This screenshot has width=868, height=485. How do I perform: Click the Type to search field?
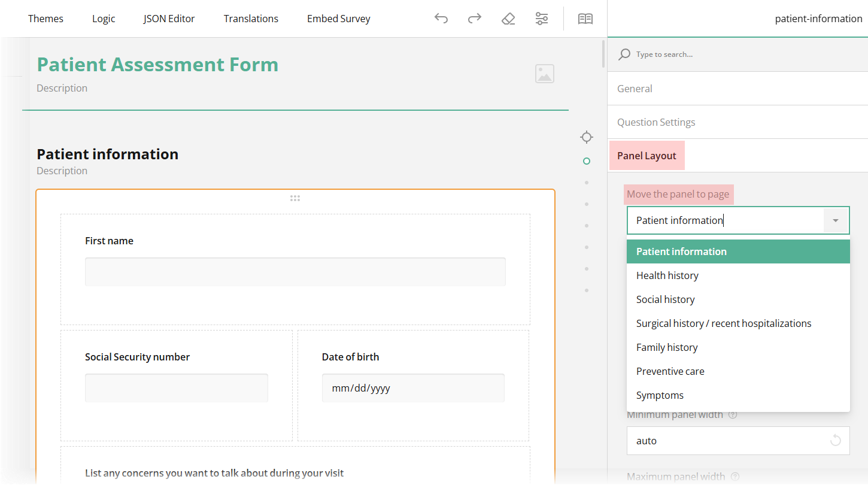point(688,54)
